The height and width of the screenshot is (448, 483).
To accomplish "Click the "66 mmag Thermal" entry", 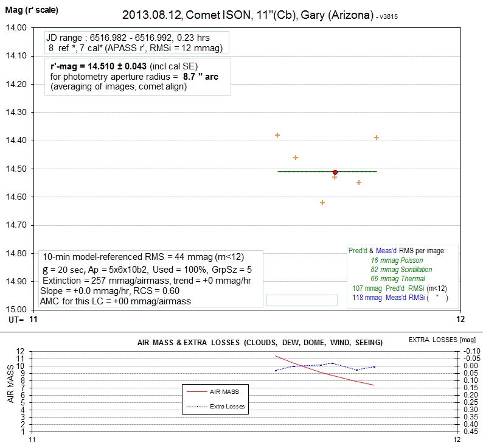I will tap(398, 279).
